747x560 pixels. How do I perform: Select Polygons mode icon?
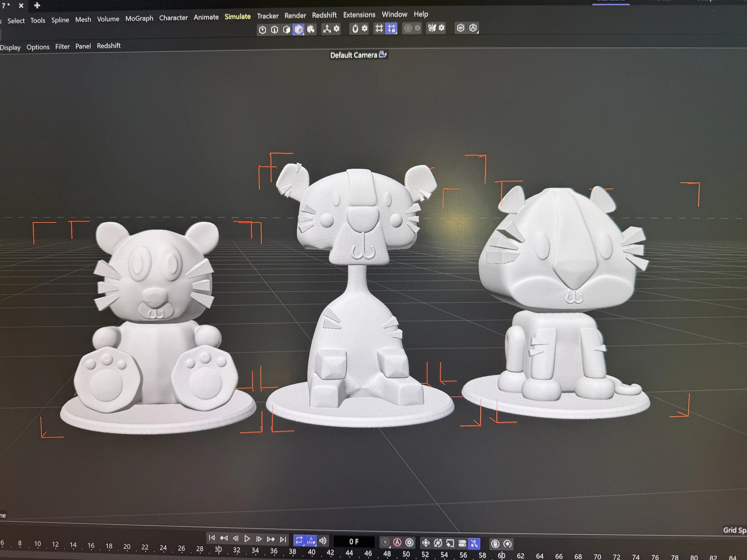pos(287,30)
